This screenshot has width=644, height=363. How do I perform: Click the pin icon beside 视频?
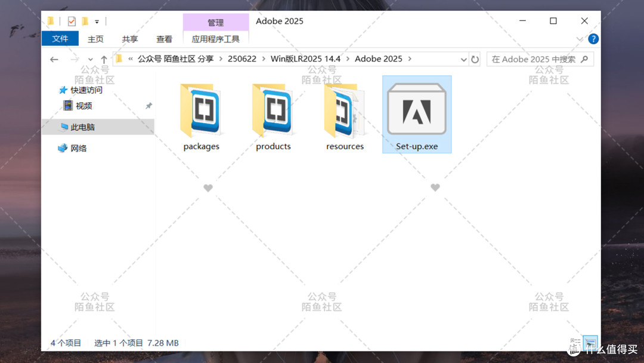148,106
